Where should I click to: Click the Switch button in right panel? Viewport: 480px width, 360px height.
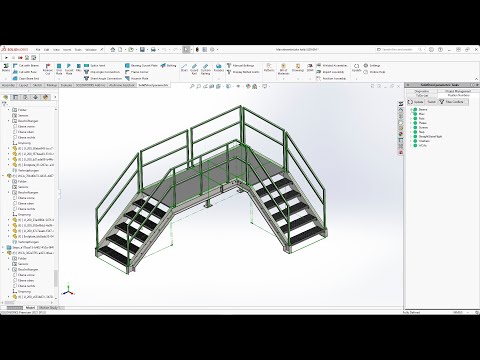pyautogui.click(x=431, y=102)
